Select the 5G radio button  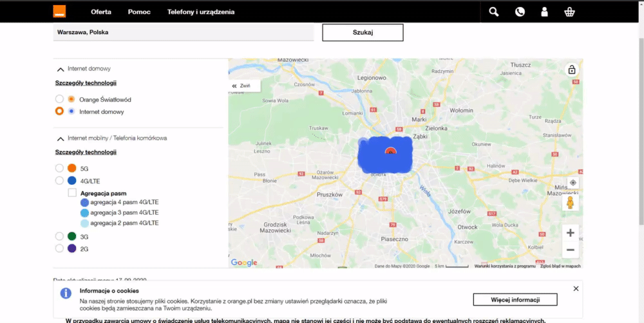(x=59, y=169)
